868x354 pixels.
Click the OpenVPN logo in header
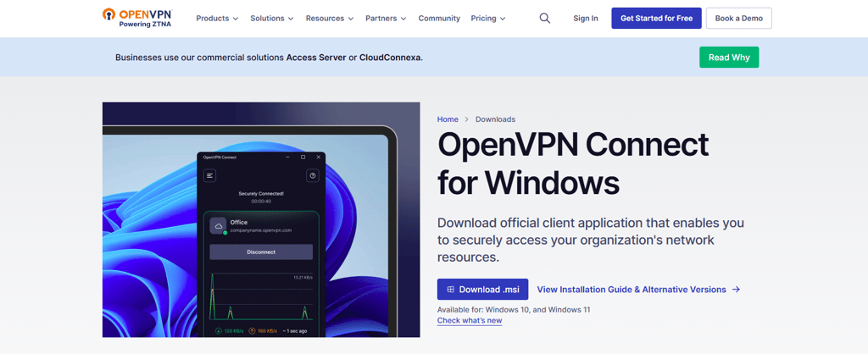[136, 18]
